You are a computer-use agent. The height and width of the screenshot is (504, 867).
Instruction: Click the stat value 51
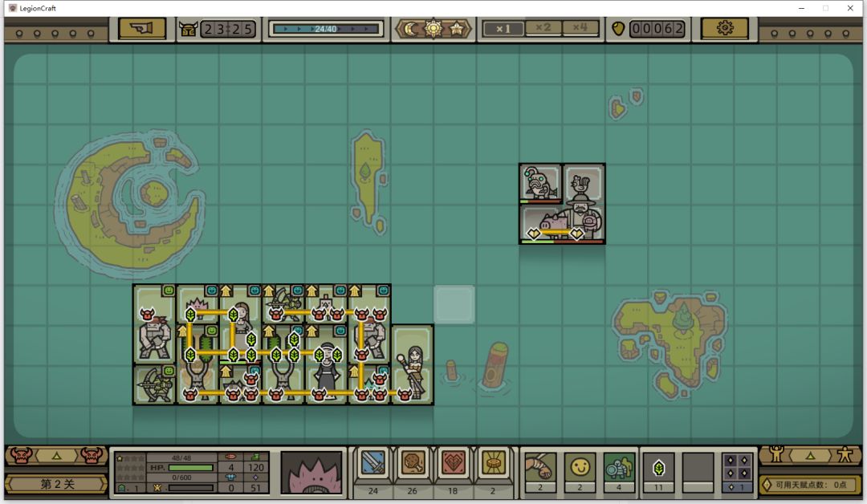[x=255, y=488]
